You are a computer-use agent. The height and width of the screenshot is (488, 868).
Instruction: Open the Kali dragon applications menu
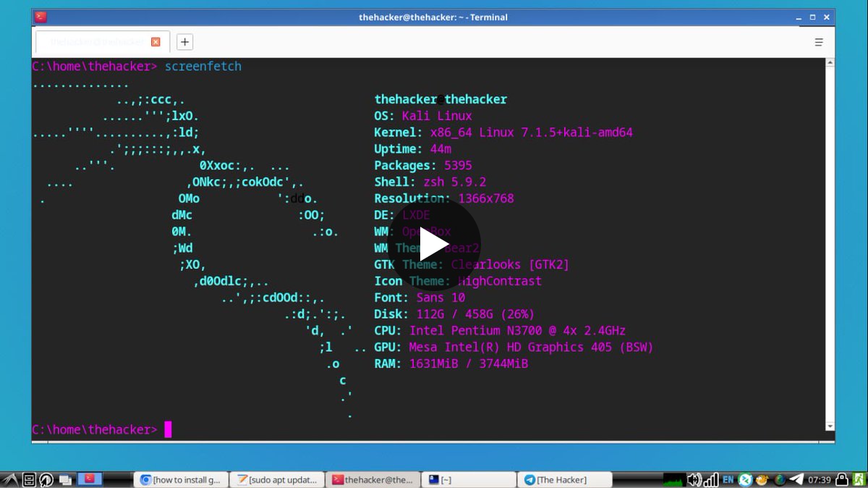[9, 479]
